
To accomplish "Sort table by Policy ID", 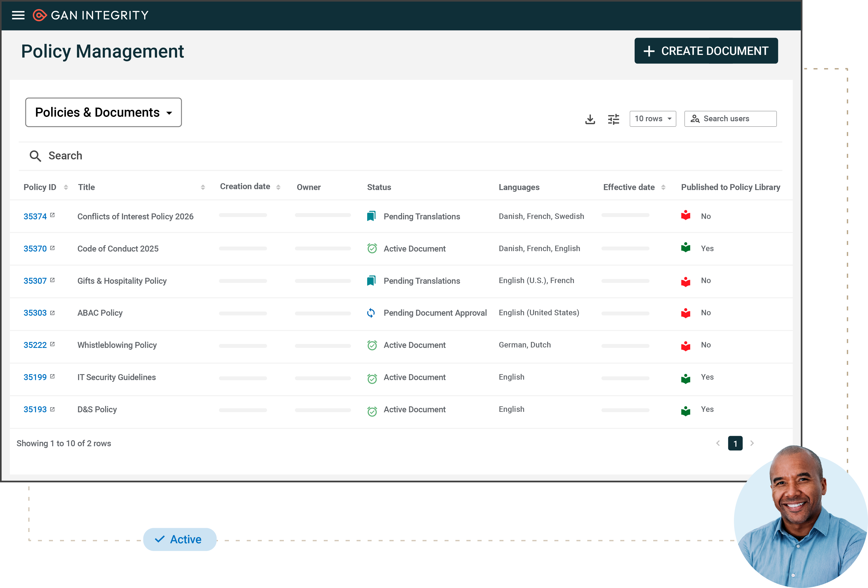I will tap(66, 187).
